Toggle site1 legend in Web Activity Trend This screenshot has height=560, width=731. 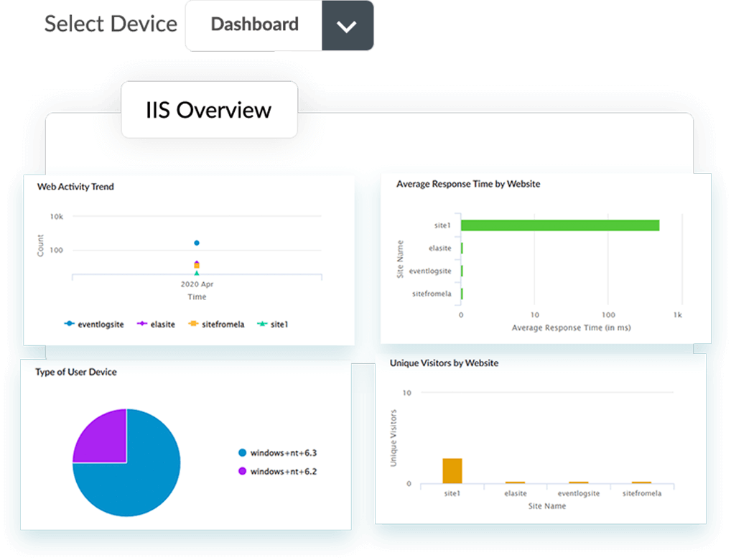pos(273,324)
